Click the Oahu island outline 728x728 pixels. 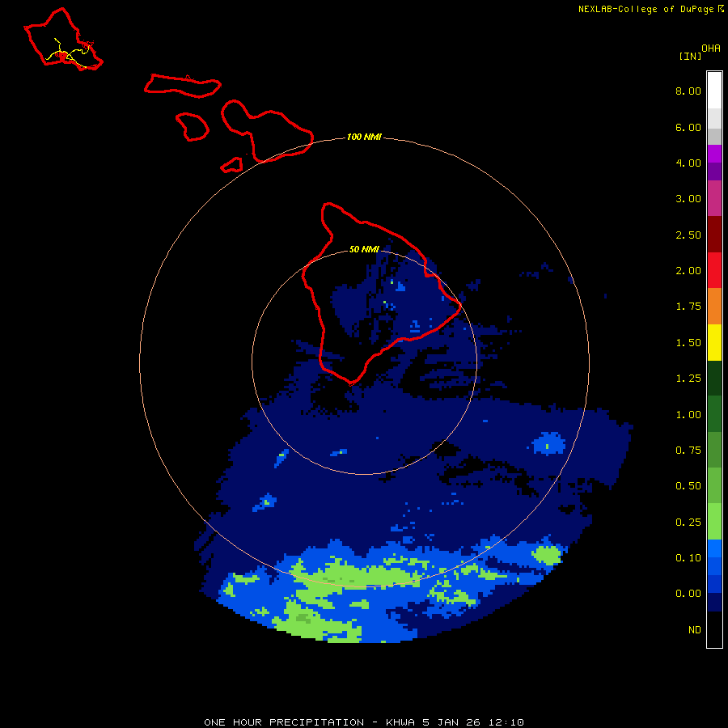64,40
